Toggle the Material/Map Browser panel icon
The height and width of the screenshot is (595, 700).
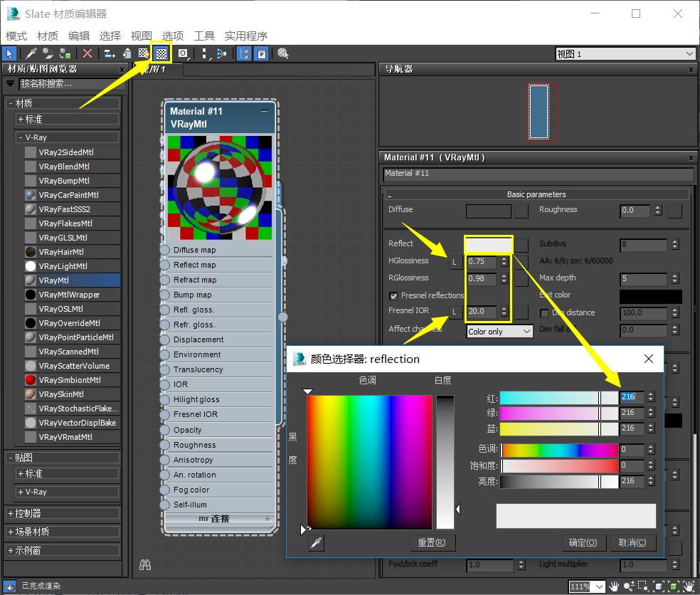(x=244, y=54)
